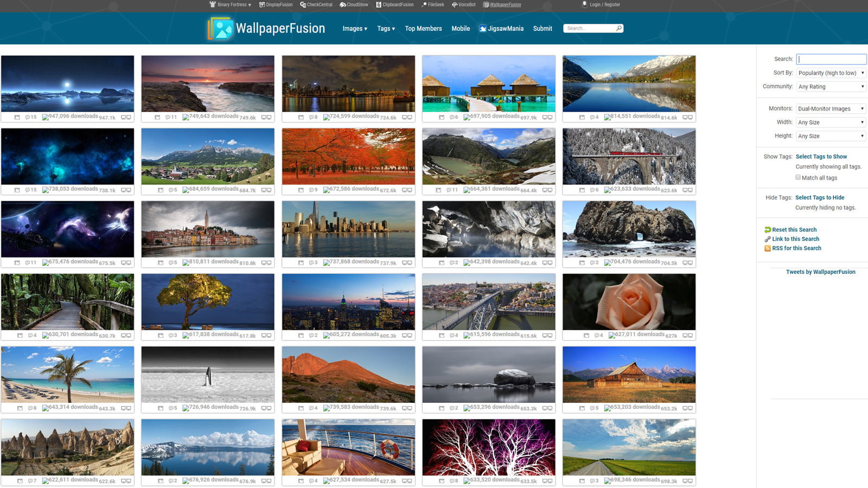
Task: Open the red autumn trees wallpaper thumbnail
Action: click(348, 157)
